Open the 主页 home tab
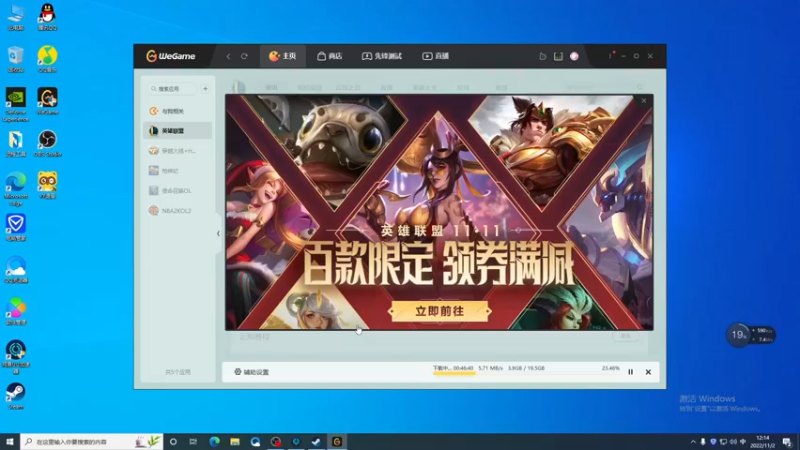 click(283, 56)
